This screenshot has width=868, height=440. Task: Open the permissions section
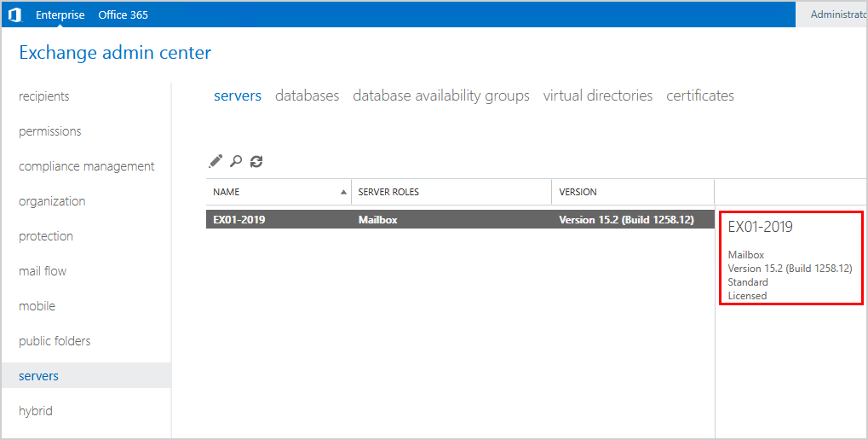click(50, 131)
